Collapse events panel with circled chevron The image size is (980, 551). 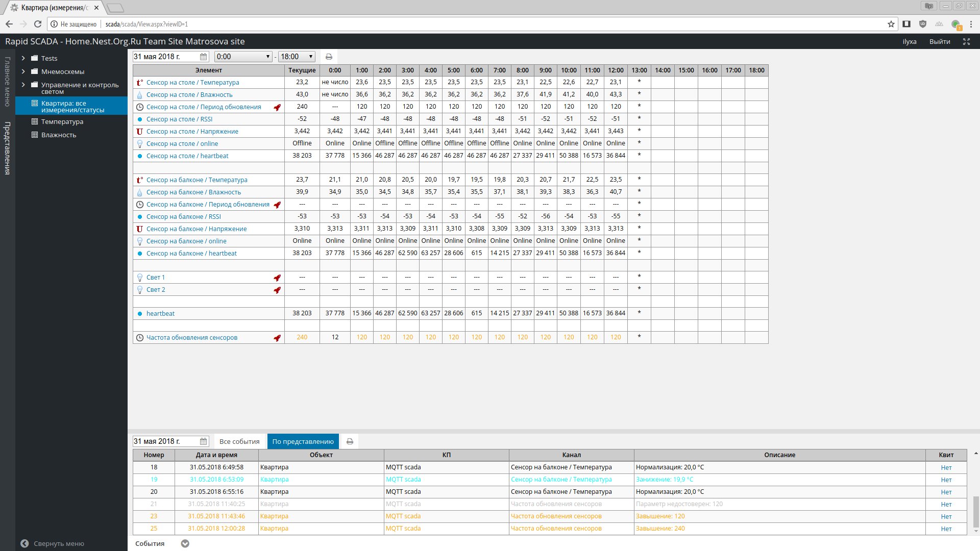pos(185,543)
